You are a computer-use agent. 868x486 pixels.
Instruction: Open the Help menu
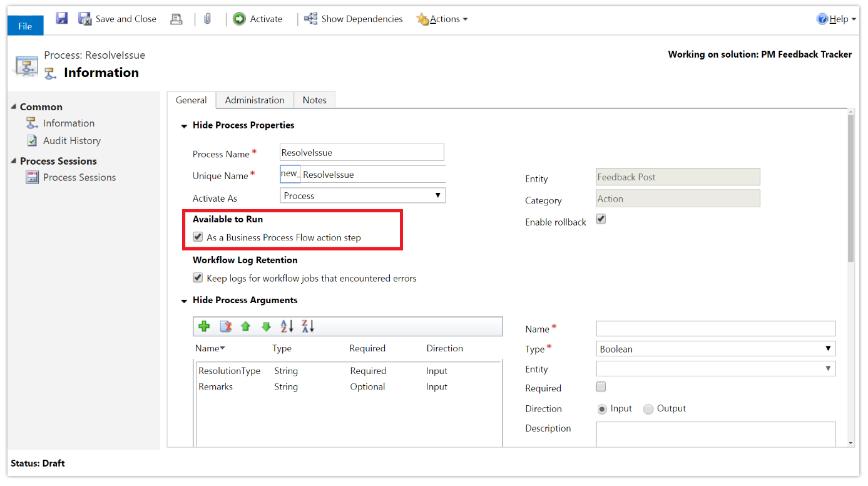click(837, 19)
